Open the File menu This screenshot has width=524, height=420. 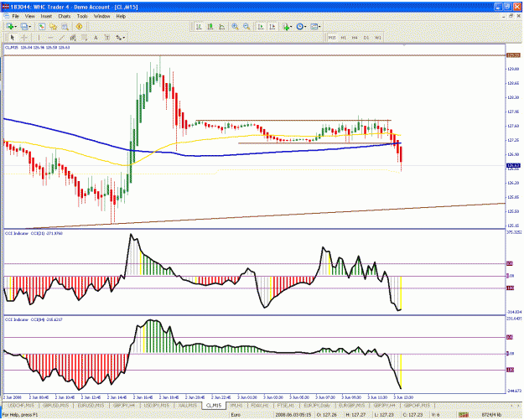[16, 16]
